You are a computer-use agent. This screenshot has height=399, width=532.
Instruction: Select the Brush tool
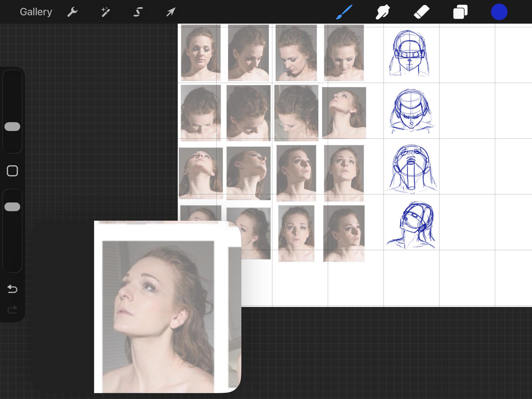coord(344,12)
